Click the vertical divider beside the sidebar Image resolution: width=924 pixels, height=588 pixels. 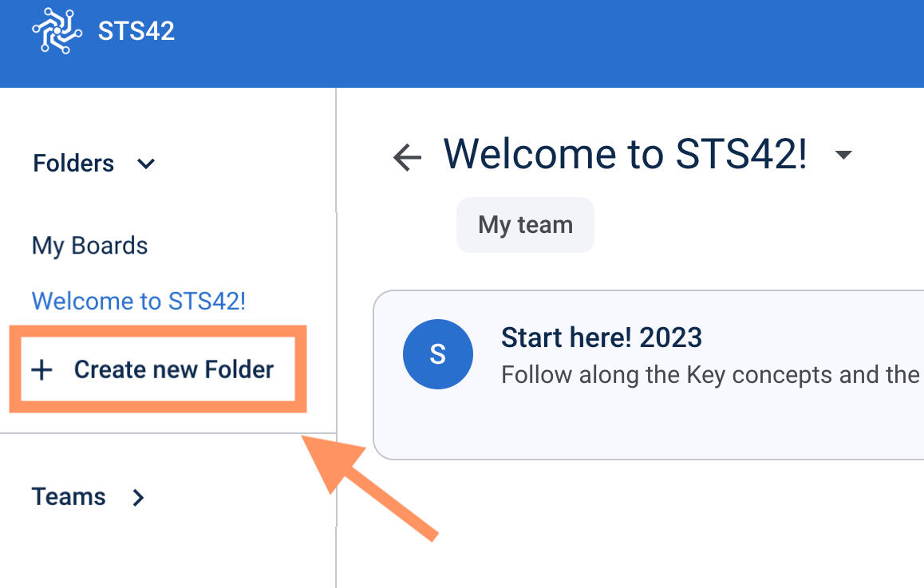[x=336, y=239]
